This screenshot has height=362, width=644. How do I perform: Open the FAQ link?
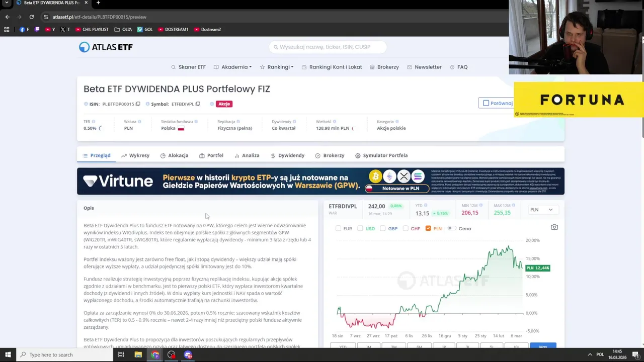[x=459, y=67]
